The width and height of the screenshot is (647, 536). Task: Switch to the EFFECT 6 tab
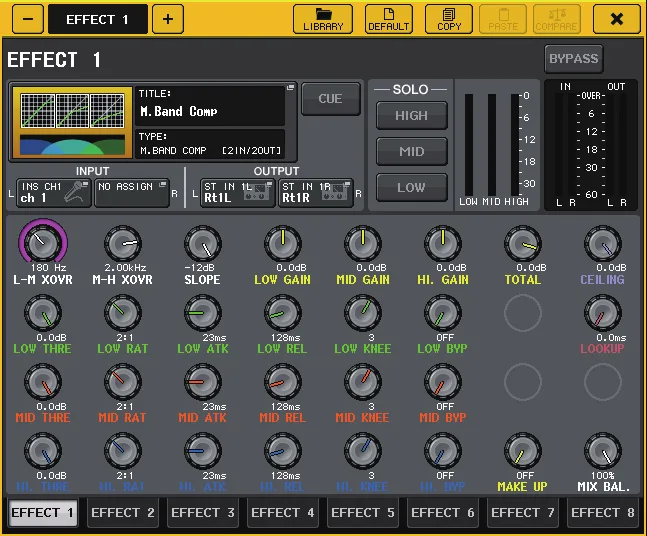[443, 512]
